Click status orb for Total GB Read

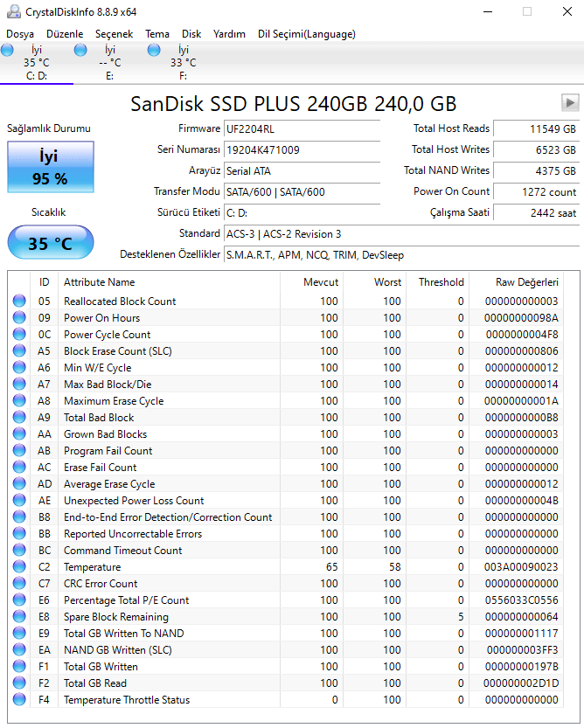tap(19, 683)
